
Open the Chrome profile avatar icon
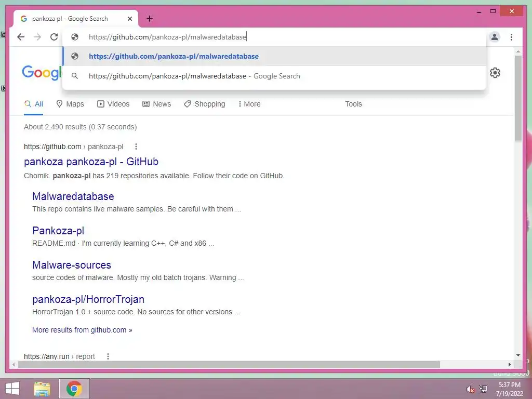click(x=495, y=37)
